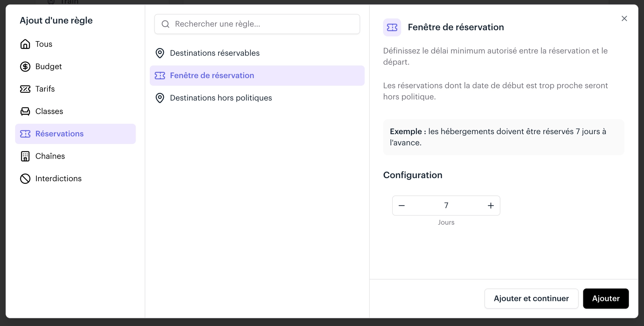Click the building icon beside Chaînes
Screen dimensions: 644x326
(x=25, y=156)
